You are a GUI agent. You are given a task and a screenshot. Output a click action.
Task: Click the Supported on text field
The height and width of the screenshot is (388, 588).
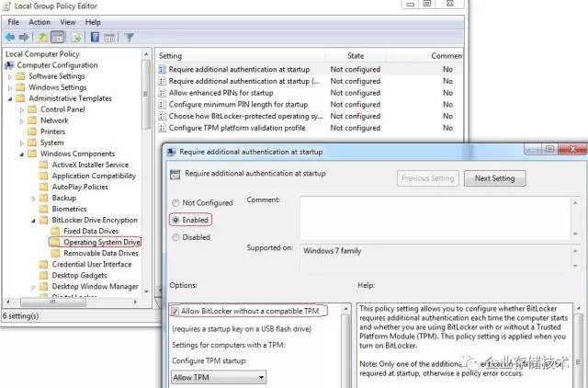coord(435,258)
